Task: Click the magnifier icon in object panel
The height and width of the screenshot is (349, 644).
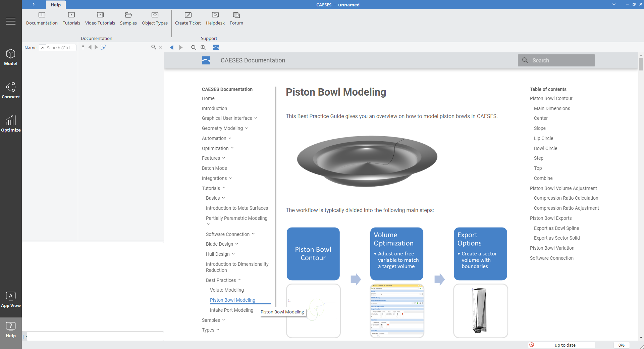Action: (154, 47)
